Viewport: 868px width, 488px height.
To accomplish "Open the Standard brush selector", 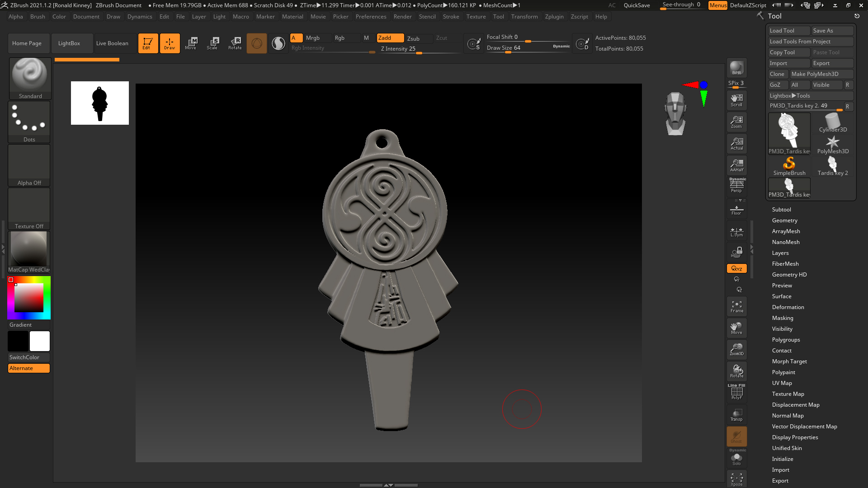I will [30, 79].
